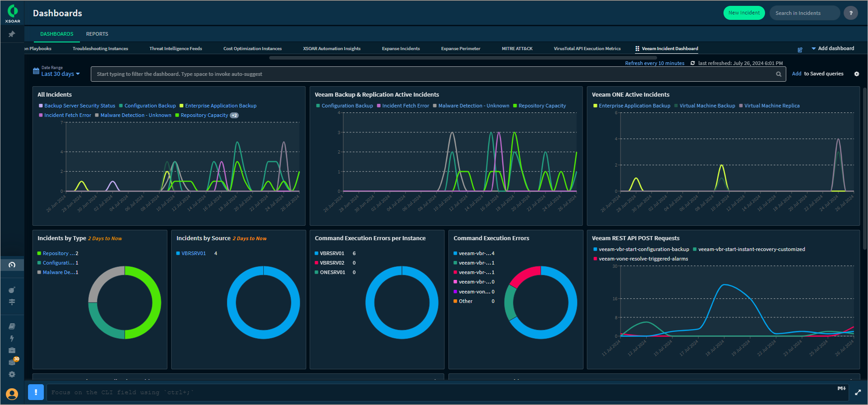Click Refresh every 10 minutes link
Image resolution: width=868 pixels, height=405 pixels.
coord(654,63)
